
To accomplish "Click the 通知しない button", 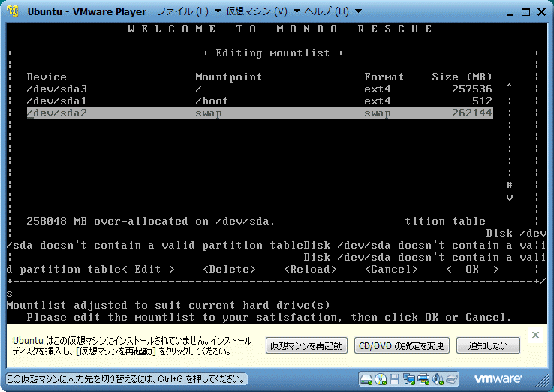I will (x=493, y=345).
